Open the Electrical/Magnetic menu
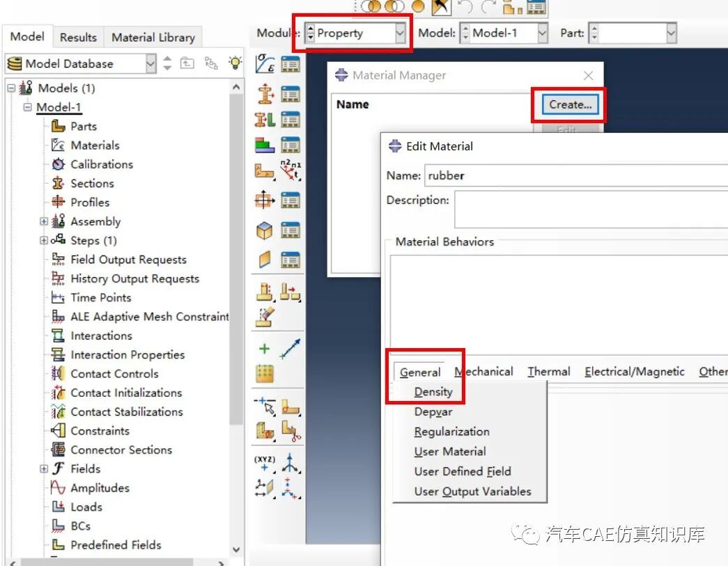 tap(634, 372)
